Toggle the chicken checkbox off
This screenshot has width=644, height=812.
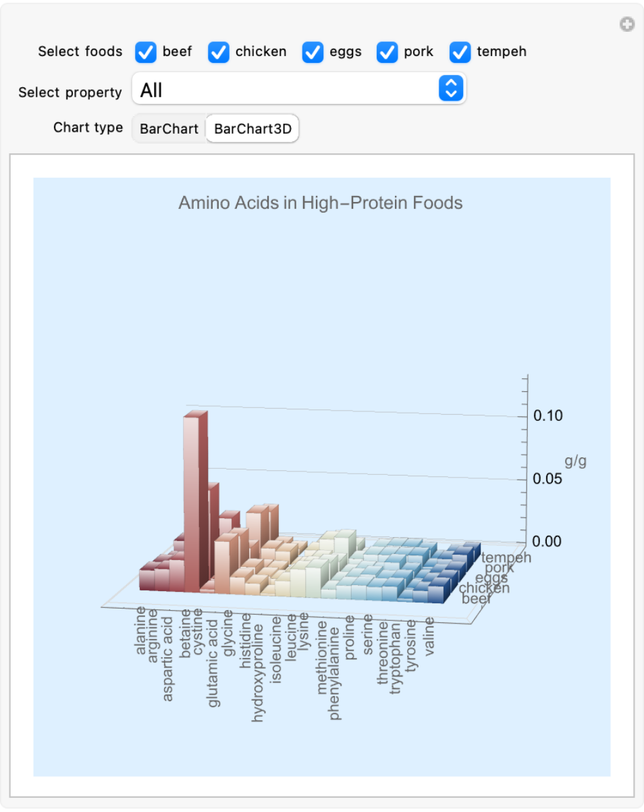218,52
